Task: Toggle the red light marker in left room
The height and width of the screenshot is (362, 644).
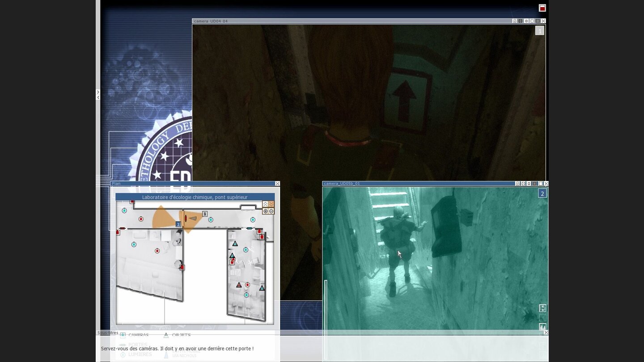Action: tap(157, 251)
